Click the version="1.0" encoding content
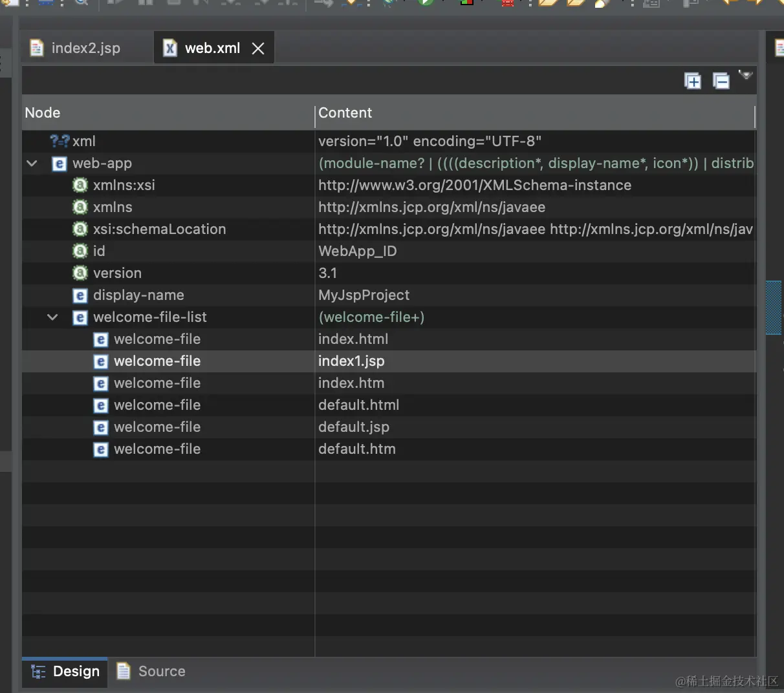The width and height of the screenshot is (784, 693). coord(430,142)
